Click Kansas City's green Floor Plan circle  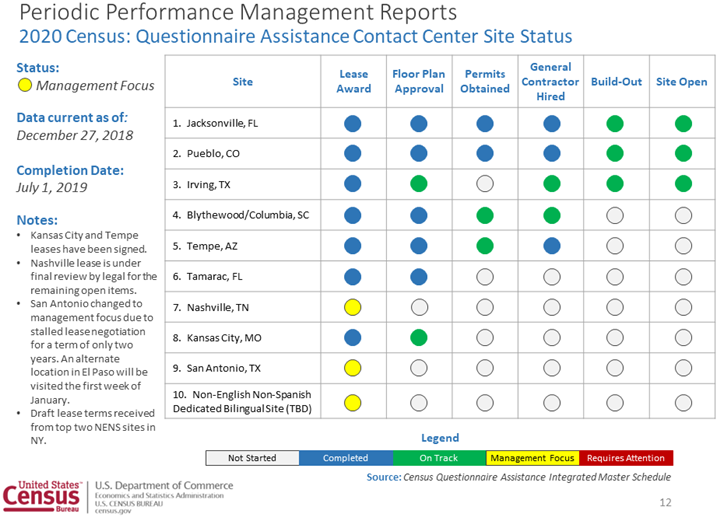pos(419,337)
